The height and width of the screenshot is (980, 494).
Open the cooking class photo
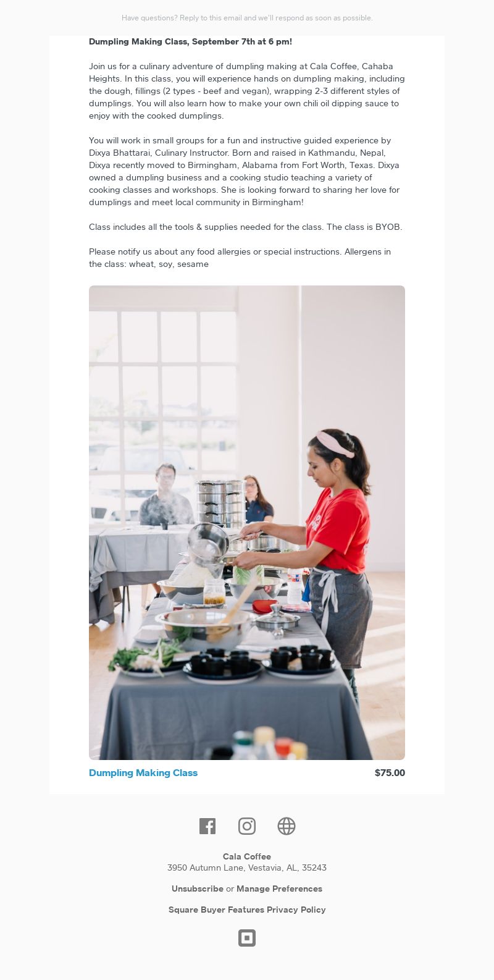[247, 523]
